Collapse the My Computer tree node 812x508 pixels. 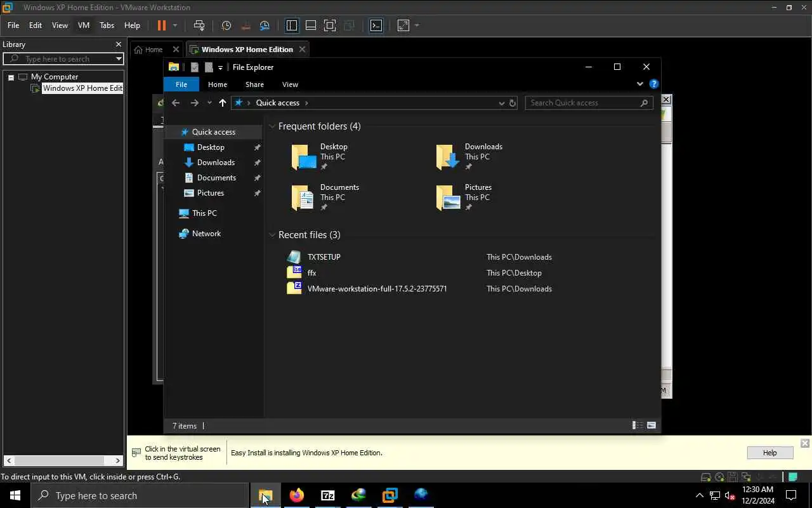pos(11,77)
